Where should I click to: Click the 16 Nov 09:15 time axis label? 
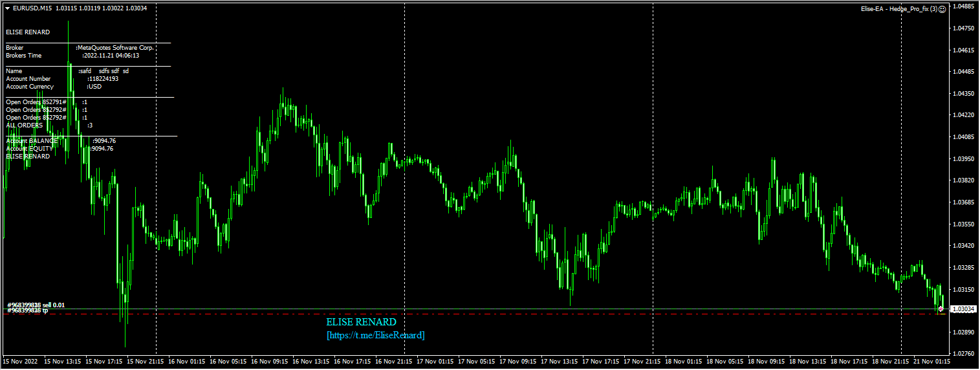click(x=270, y=362)
